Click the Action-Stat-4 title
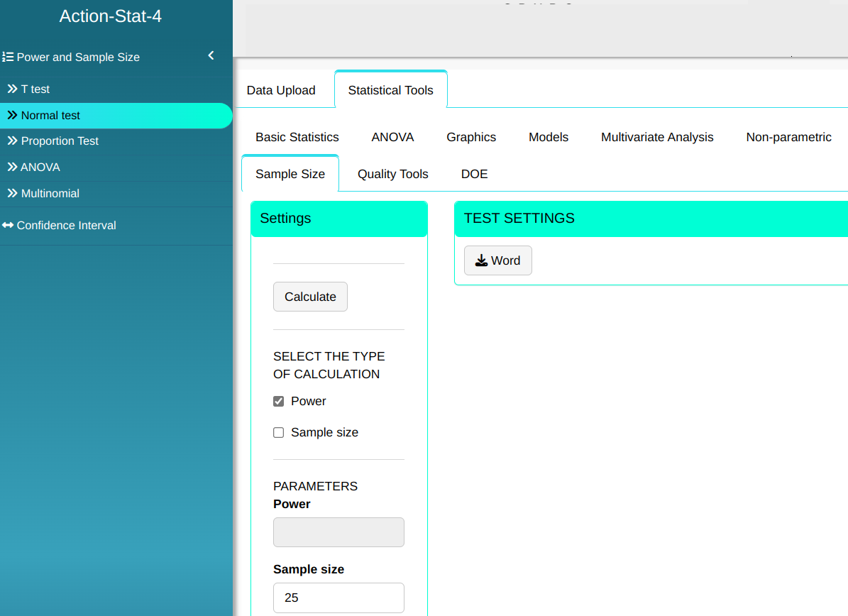848x616 pixels. tap(111, 16)
